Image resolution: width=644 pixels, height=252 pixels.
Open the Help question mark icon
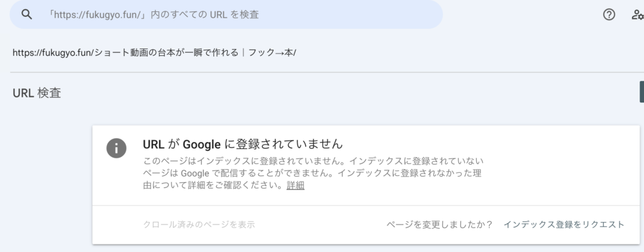click(609, 15)
